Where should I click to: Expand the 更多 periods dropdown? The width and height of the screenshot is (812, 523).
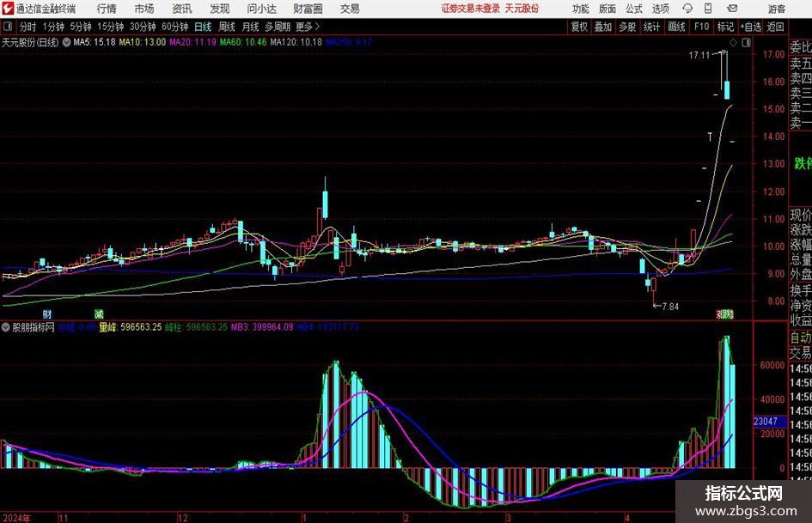(308, 27)
